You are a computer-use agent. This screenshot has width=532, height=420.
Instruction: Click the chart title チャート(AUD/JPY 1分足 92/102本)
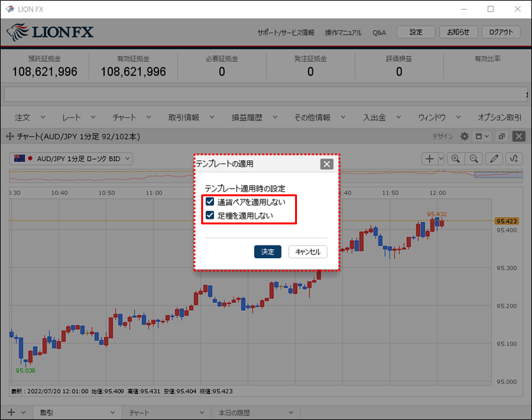coord(79,137)
